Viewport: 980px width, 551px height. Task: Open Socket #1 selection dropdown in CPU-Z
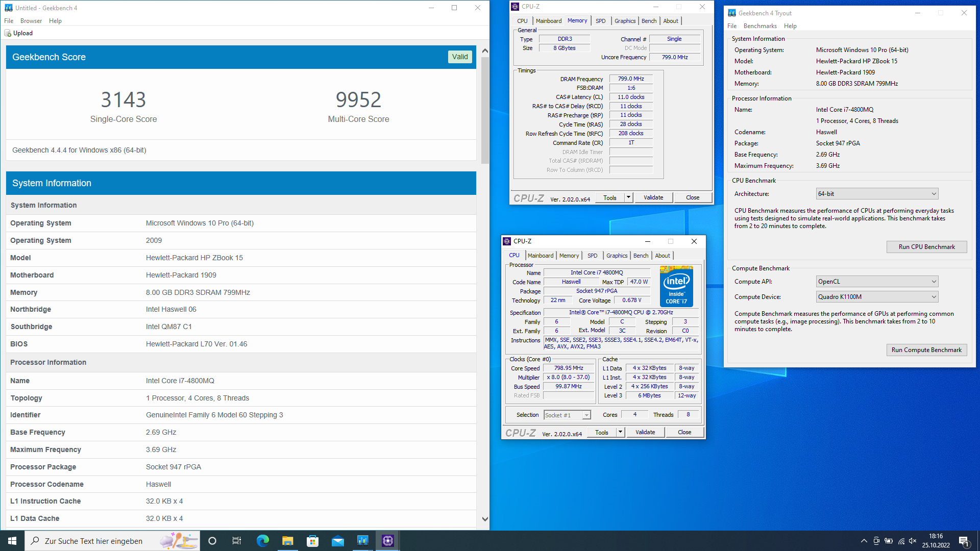(x=567, y=415)
